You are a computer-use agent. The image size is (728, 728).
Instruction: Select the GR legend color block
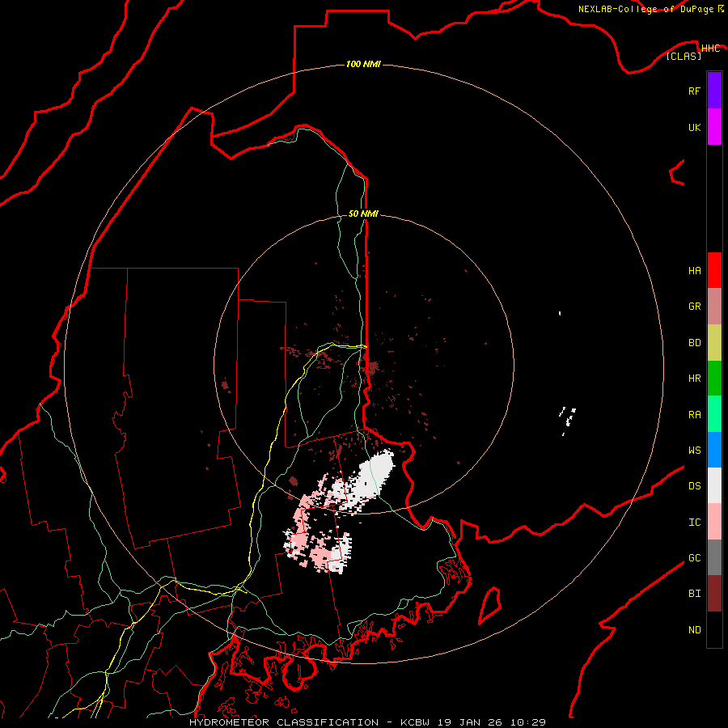point(714,306)
